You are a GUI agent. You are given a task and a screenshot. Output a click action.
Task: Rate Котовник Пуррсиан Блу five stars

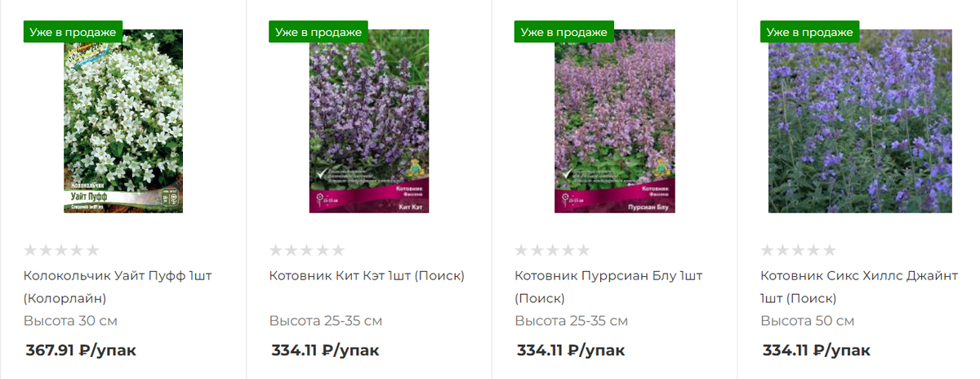click(584, 250)
